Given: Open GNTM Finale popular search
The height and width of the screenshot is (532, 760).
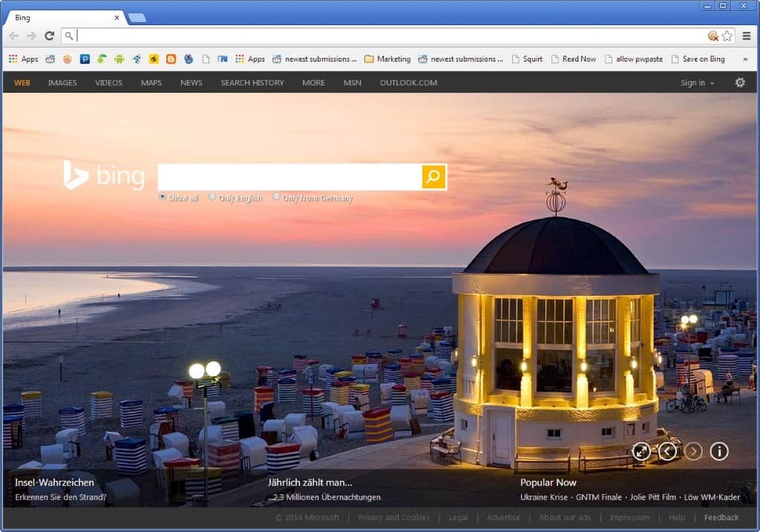Looking at the screenshot, I should (599, 497).
